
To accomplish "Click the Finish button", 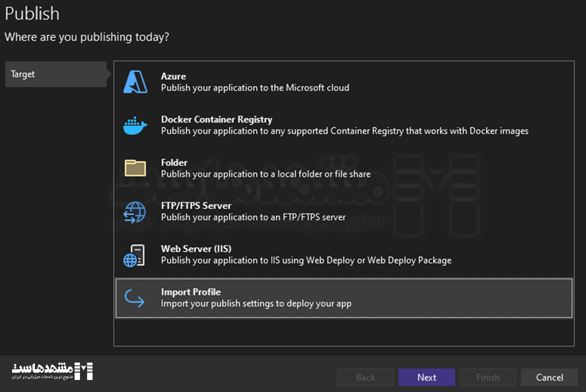I will (487, 378).
